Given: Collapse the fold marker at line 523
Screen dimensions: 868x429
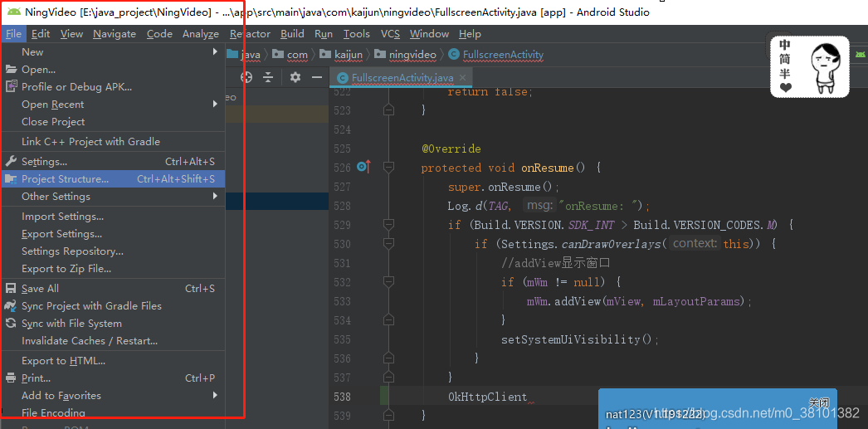Looking at the screenshot, I should coord(388,110).
